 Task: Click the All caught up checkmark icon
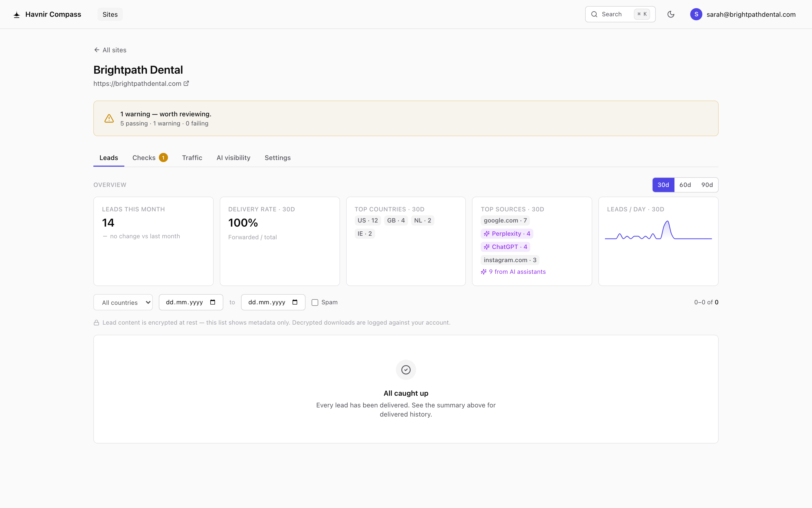pyautogui.click(x=406, y=370)
